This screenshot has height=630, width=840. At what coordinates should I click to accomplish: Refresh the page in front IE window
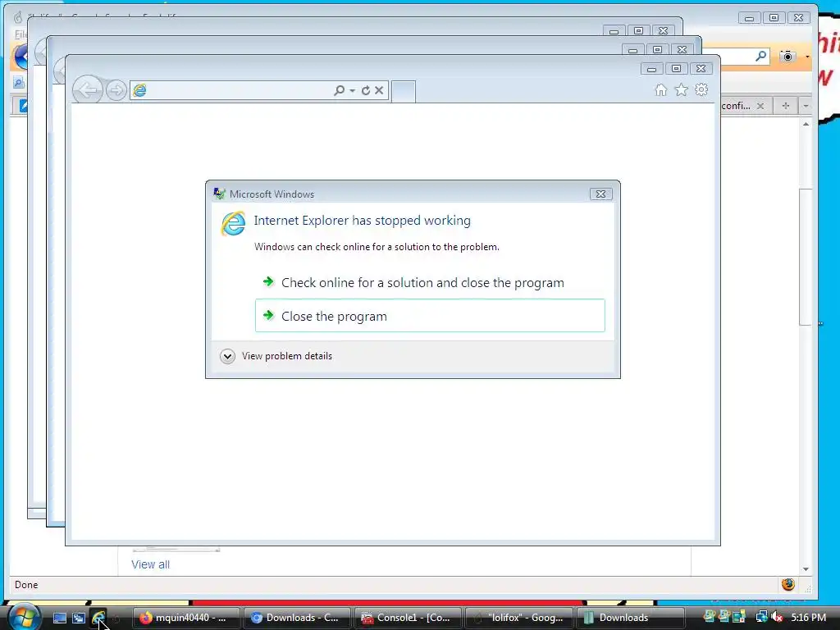tap(365, 90)
